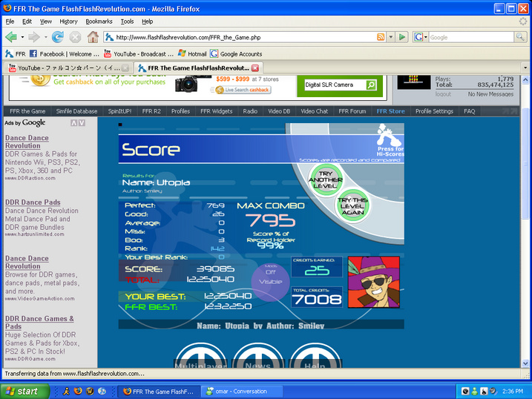Open FFR the Game nav item
Screen dimensions: 532x399
click(27, 111)
